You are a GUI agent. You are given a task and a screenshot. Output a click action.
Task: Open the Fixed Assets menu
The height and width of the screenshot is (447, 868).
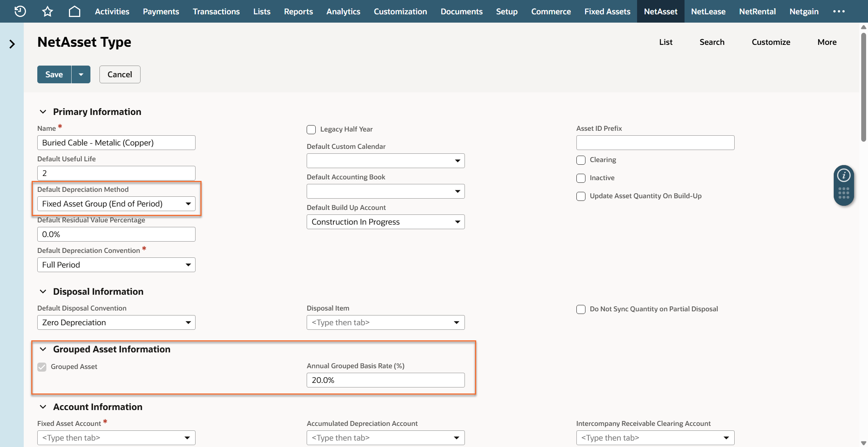pyautogui.click(x=607, y=11)
